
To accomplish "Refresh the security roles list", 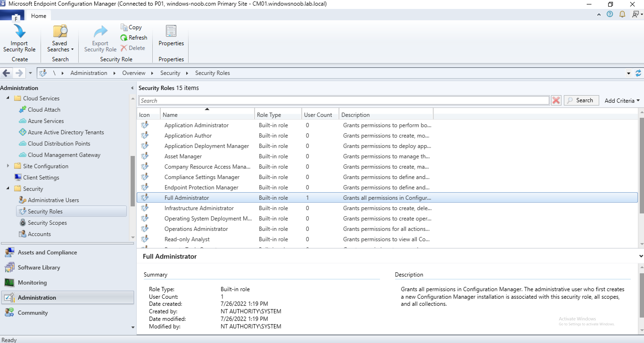I will (x=134, y=37).
